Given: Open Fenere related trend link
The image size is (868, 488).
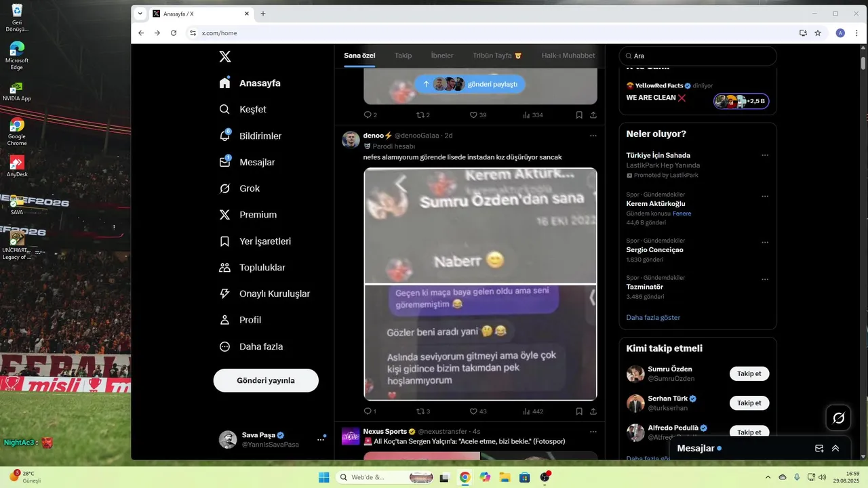Looking at the screenshot, I should [x=682, y=213].
